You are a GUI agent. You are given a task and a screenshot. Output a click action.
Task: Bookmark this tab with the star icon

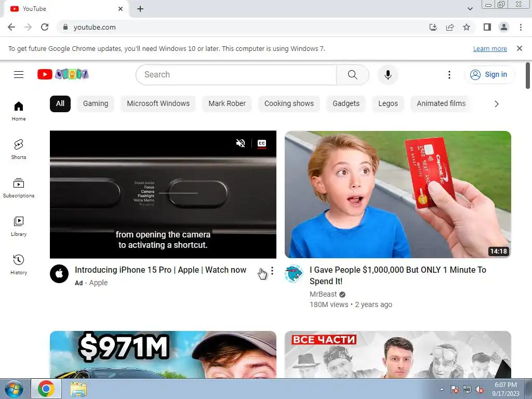(467, 27)
